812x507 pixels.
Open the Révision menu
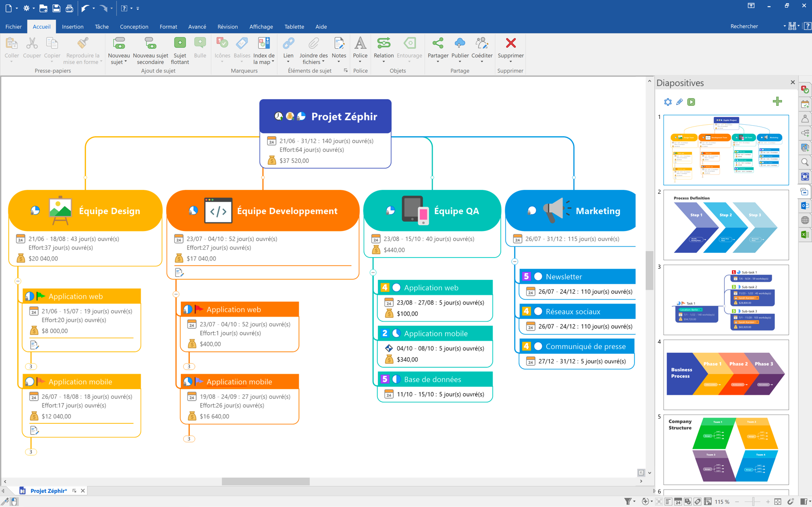228,27
